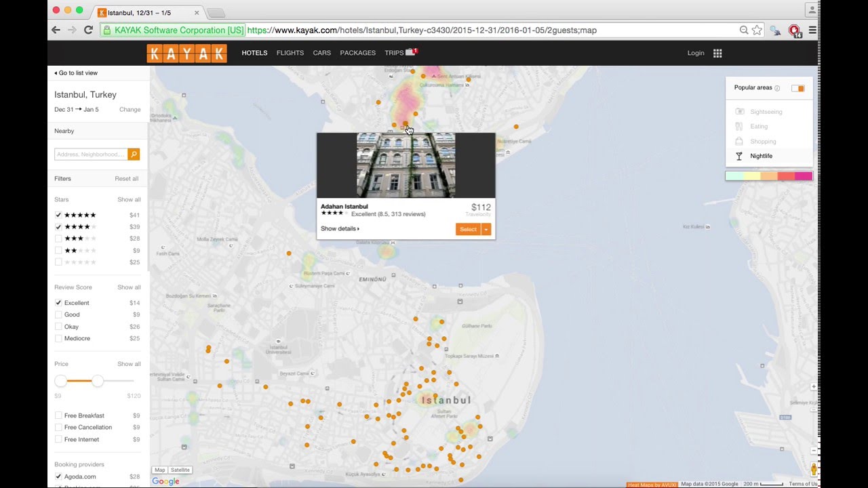Expand Show details for Adahan Istanbul

340,228
